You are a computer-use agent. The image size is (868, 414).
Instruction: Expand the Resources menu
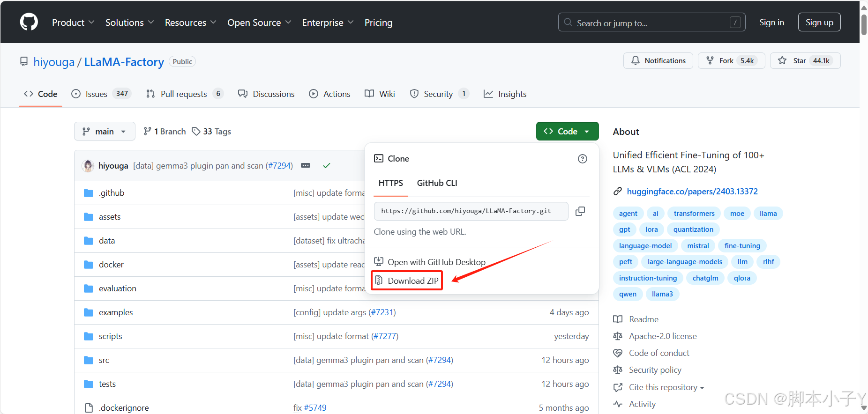(191, 22)
